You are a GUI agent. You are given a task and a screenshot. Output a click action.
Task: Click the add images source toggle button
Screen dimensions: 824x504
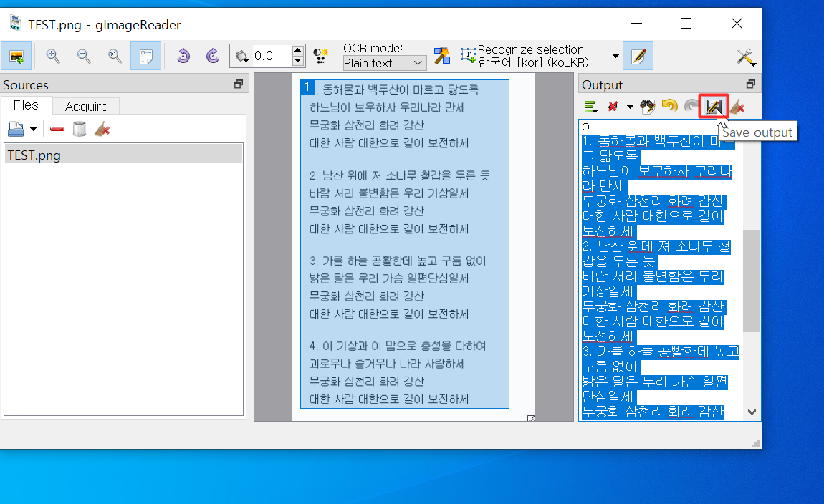(16, 56)
